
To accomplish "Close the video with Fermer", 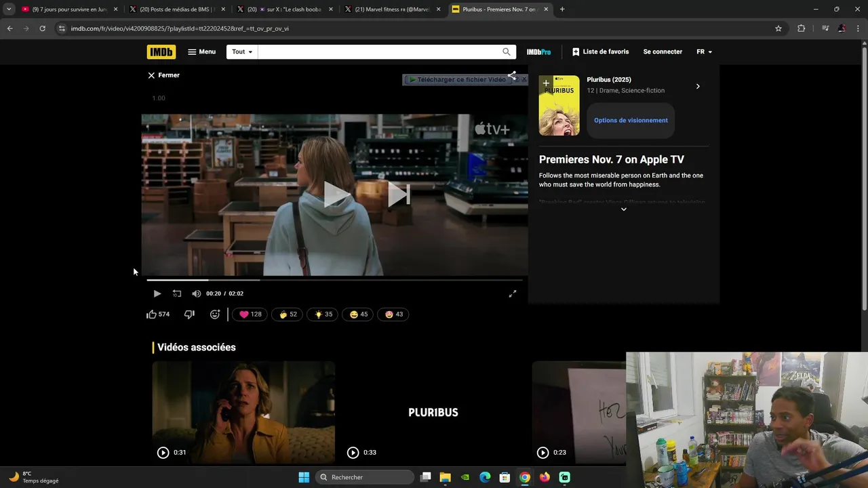I will [163, 75].
